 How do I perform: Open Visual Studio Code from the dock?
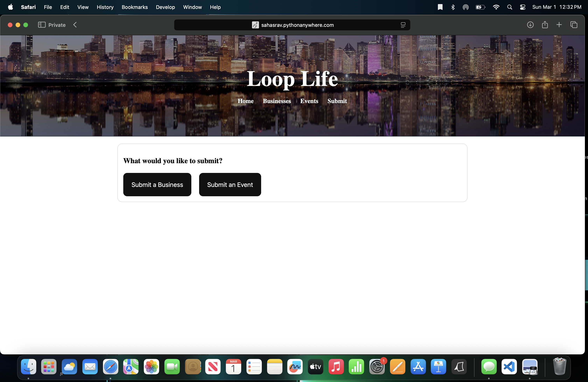509,367
